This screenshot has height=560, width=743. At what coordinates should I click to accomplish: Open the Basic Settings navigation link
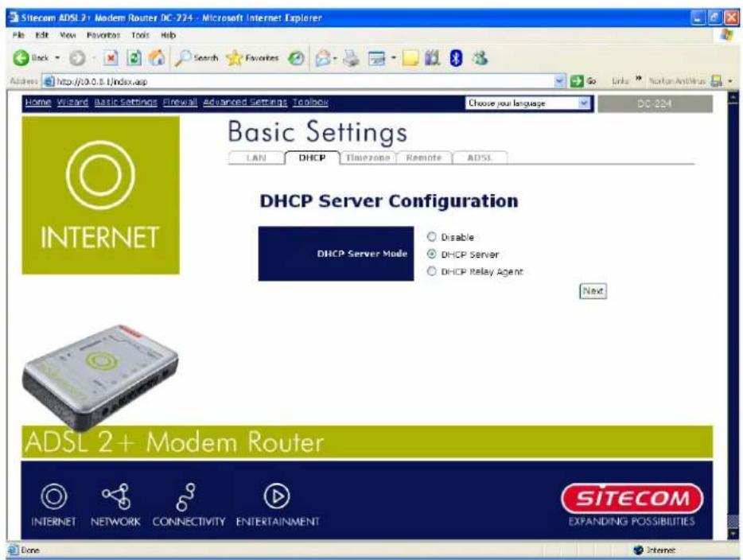coord(126,103)
